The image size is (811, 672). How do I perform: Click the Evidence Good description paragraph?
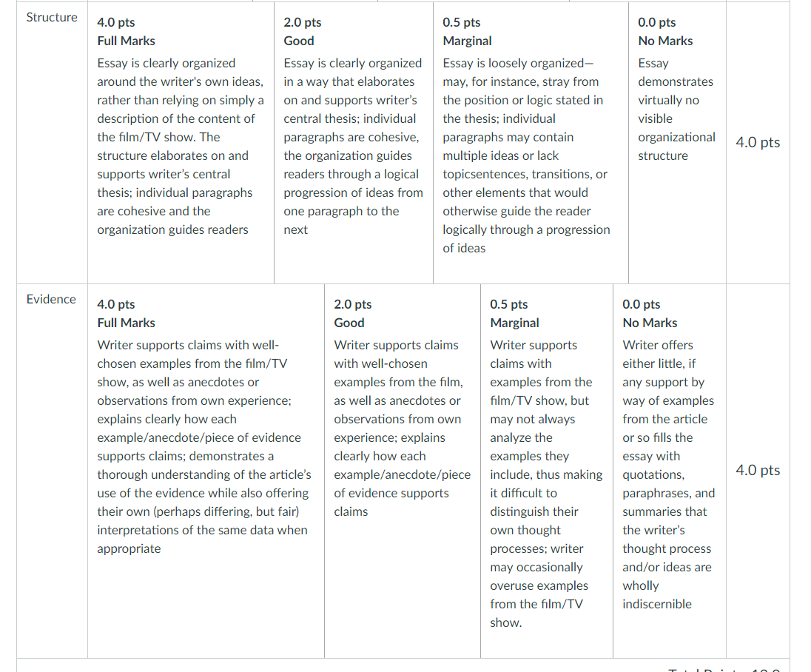coord(403,429)
